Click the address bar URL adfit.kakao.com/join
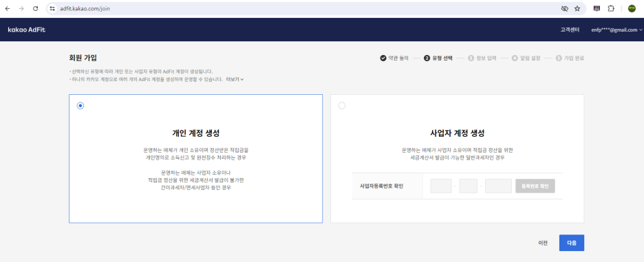Screen dimensions: 644x262 [85, 9]
